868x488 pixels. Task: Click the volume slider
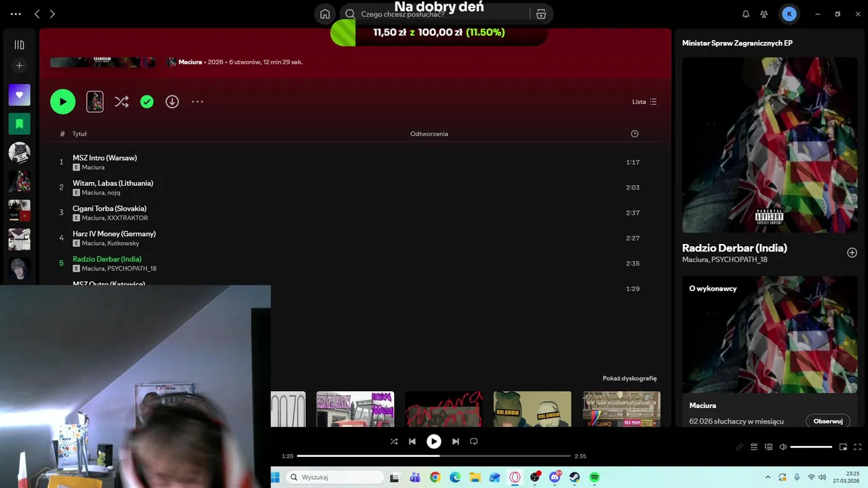(811, 447)
